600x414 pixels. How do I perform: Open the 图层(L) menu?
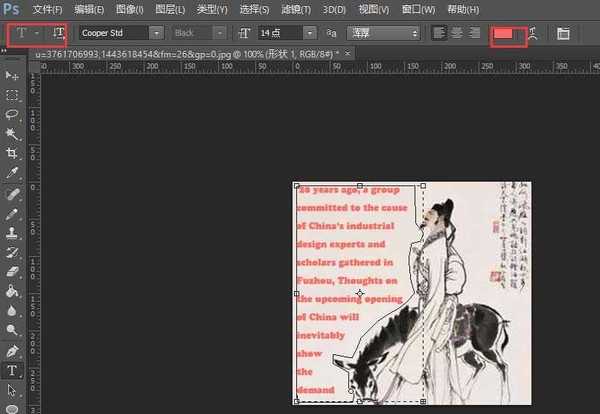point(172,9)
